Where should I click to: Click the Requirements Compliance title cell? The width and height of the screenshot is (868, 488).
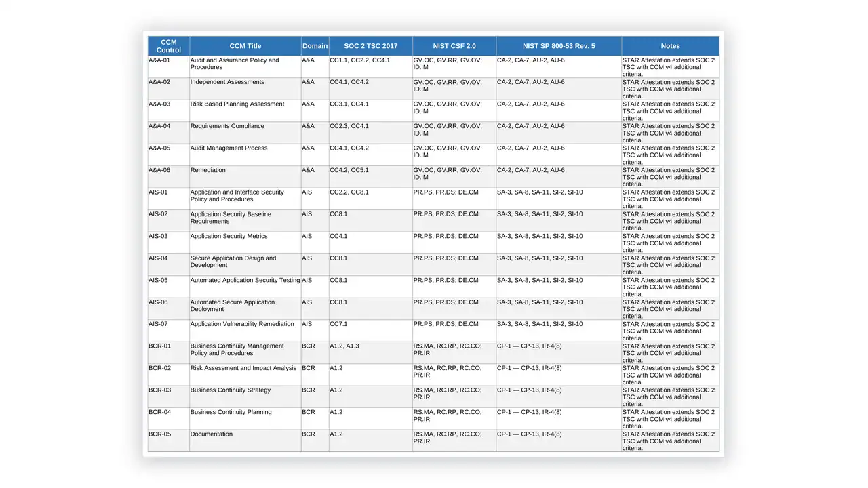pos(245,133)
